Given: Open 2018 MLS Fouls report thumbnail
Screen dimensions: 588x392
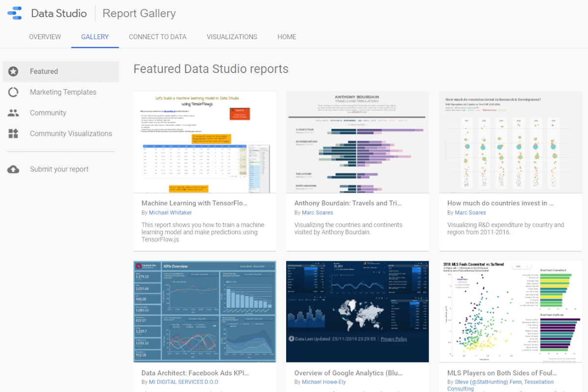Looking at the screenshot, I should click(511, 312).
